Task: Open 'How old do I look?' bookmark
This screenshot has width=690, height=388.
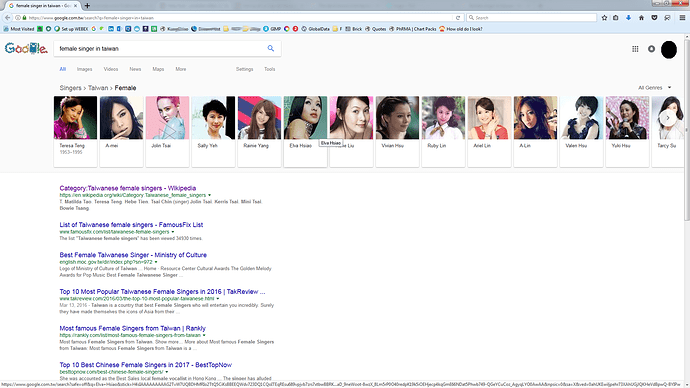Action: [461, 29]
